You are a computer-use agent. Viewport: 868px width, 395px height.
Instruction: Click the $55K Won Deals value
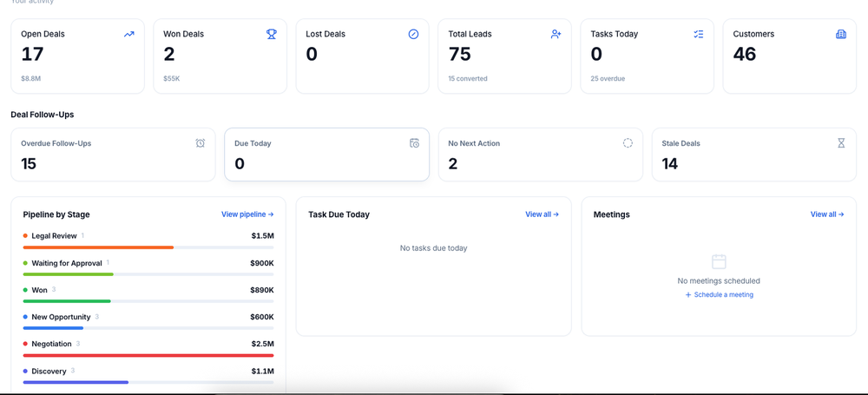click(x=172, y=79)
